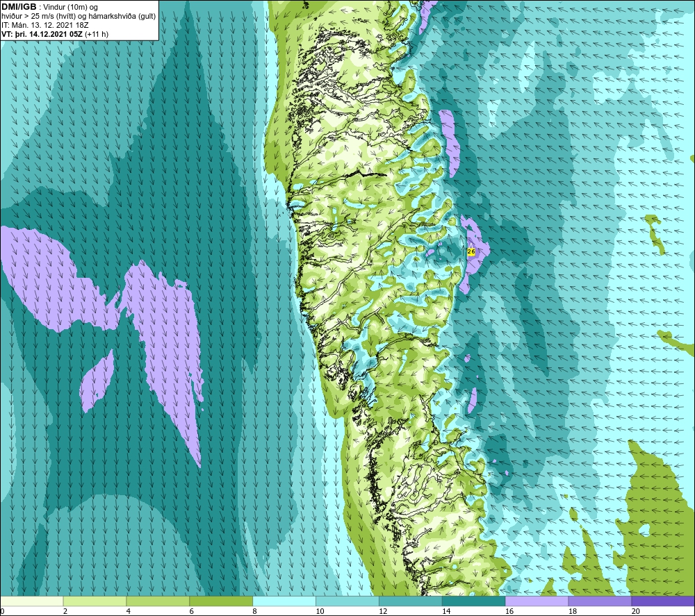Click the legend value label 4
The image size is (695, 616).
click(x=128, y=612)
